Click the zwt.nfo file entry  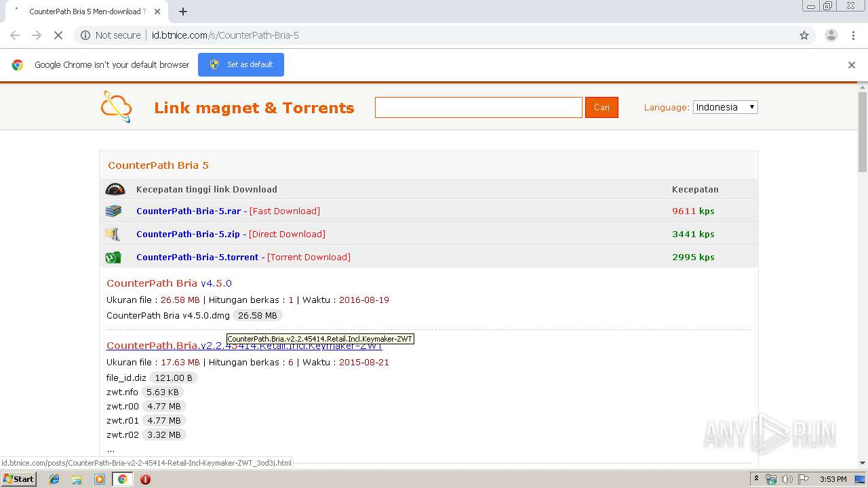tap(122, 392)
